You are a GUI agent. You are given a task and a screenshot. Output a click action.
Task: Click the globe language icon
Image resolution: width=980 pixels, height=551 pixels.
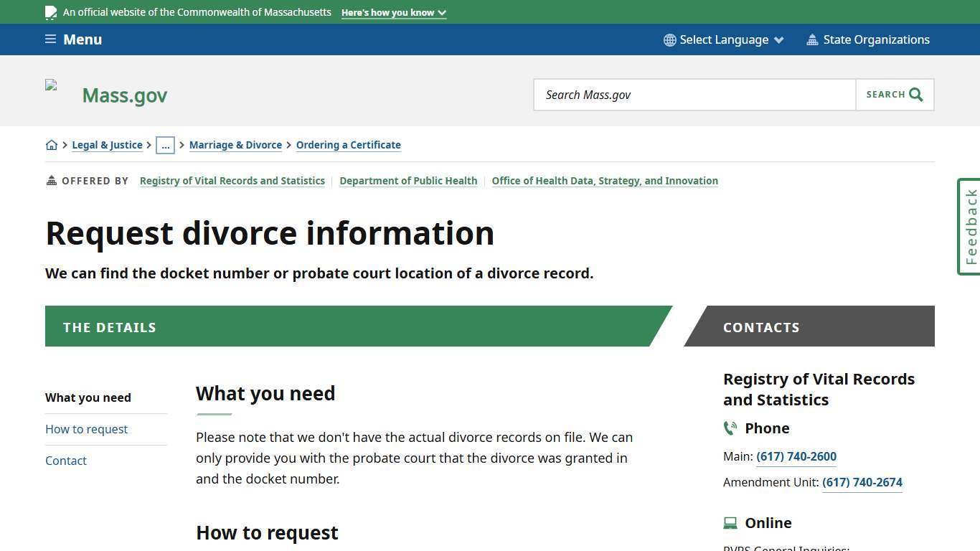click(x=669, y=39)
